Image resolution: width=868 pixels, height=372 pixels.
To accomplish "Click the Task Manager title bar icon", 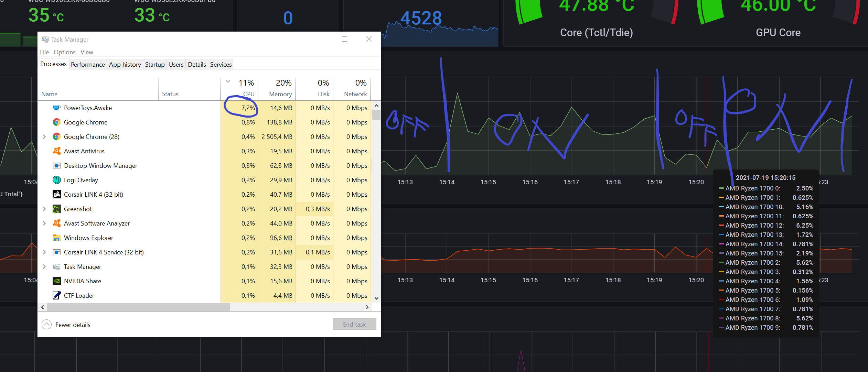I will pyautogui.click(x=45, y=40).
